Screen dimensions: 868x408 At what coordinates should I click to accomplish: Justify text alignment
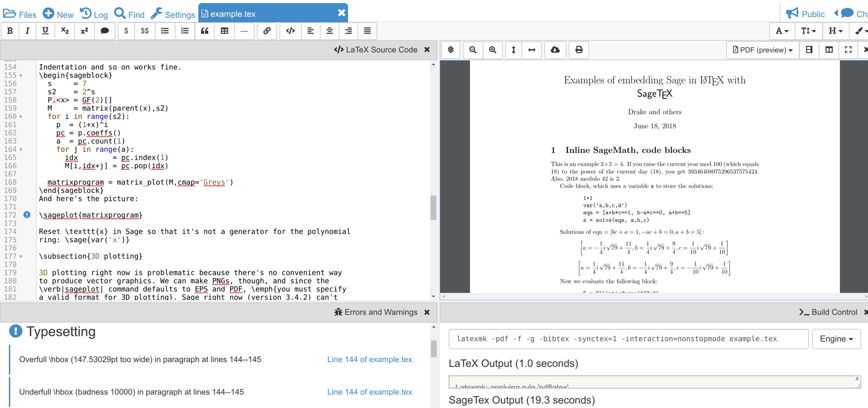[x=367, y=31]
